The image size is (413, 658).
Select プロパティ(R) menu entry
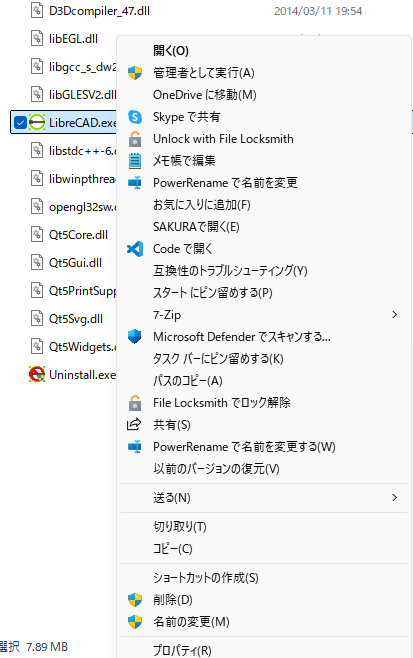pyautogui.click(x=182, y=650)
